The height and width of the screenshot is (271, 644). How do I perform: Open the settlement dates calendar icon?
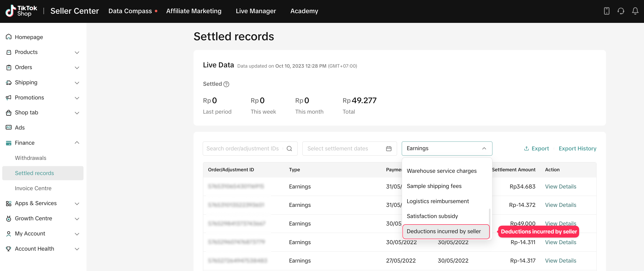pos(389,148)
